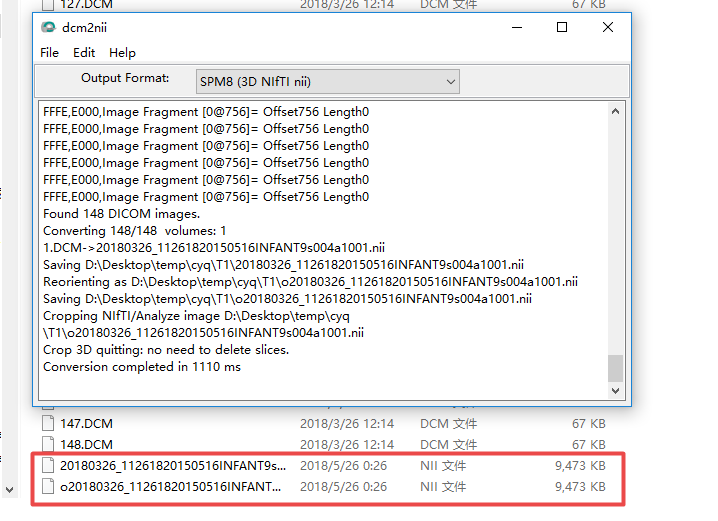718x521 pixels.
Task: Close the dcm2nii window
Action: pyautogui.click(x=608, y=27)
